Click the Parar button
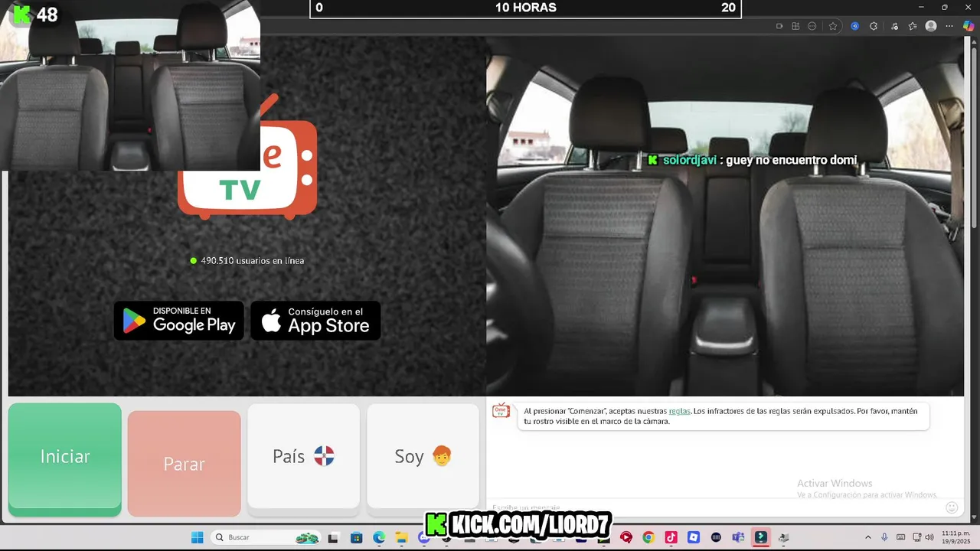 [184, 464]
